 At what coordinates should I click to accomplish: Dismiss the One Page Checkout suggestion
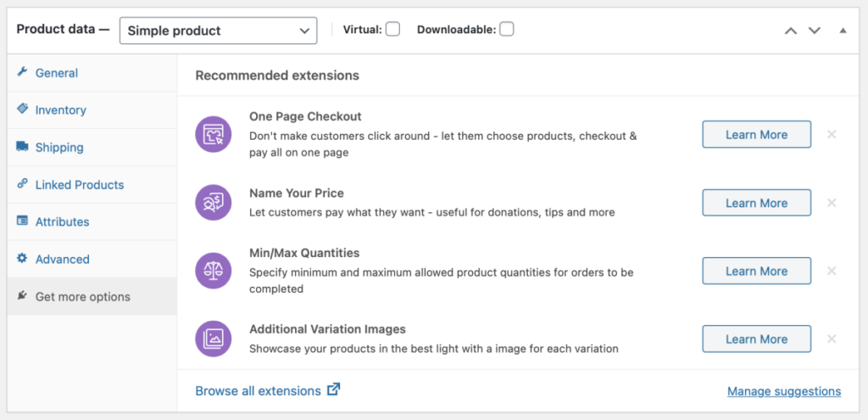832,134
